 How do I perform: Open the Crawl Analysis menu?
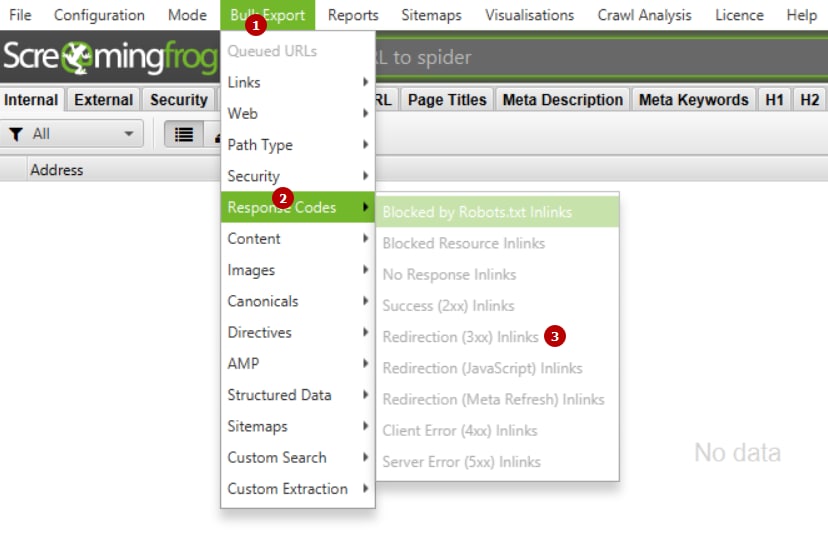click(x=644, y=15)
